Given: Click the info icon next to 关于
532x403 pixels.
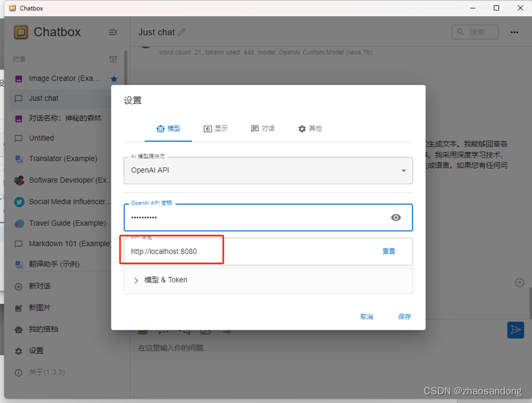Looking at the screenshot, I should pos(18,373).
